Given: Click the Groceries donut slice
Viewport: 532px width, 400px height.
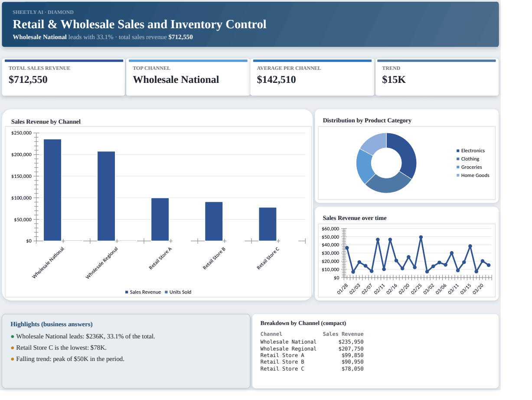Looking at the screenshot, I should click(x=364, y=167).
